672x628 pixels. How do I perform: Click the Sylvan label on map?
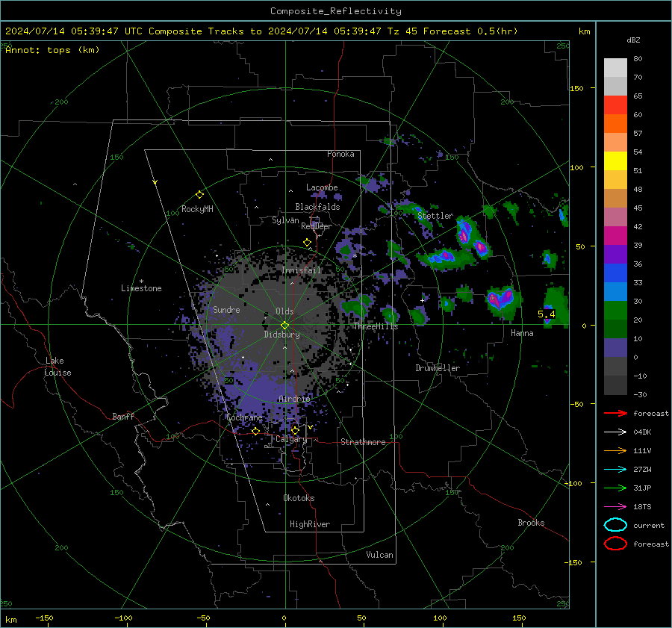pyautogui.click(x=285, y=220)
